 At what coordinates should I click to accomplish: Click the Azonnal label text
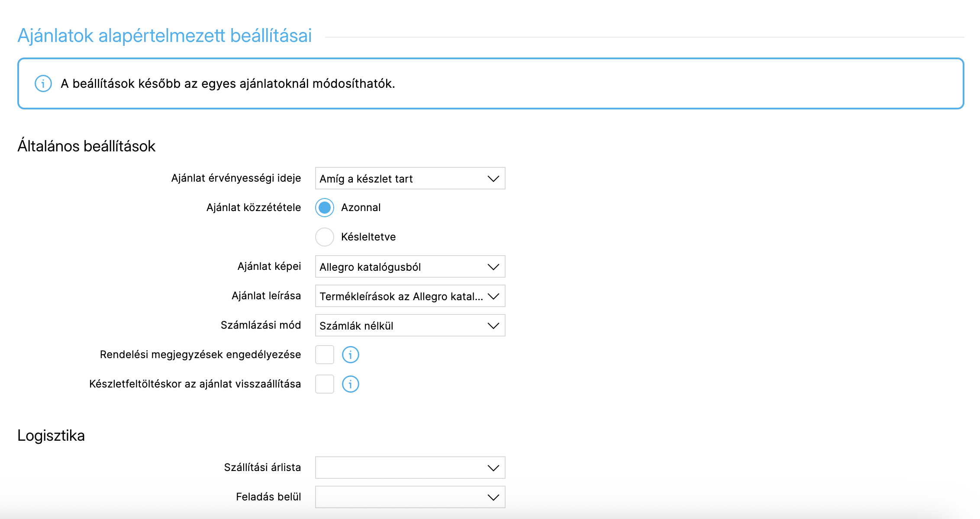point(361,208)
